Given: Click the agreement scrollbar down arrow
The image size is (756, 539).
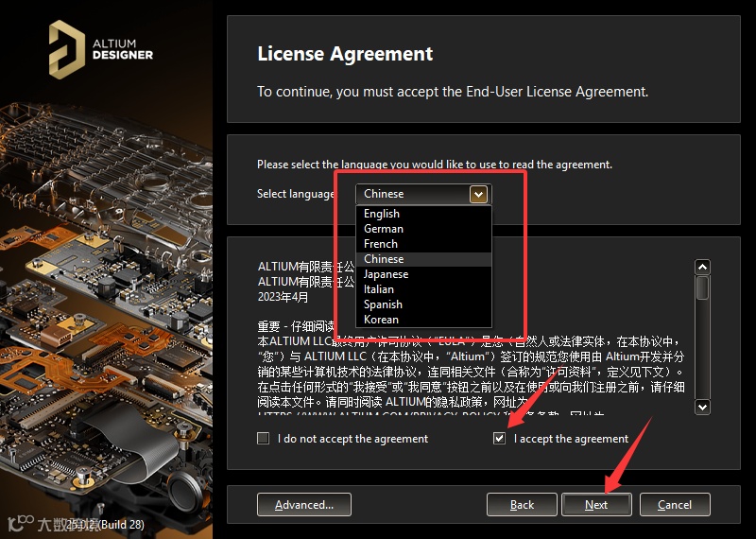Looking at the screenshot, I should pos(702,407).
